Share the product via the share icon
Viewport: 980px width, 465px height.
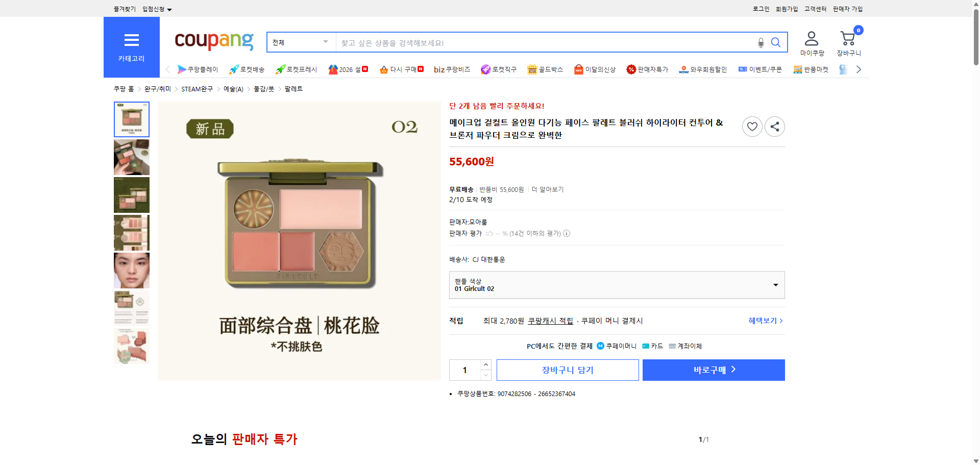click(774, 126)
